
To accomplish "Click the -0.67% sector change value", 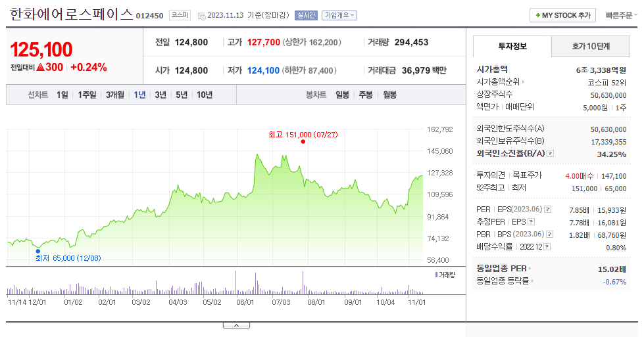I will click(x=614, y=282).
